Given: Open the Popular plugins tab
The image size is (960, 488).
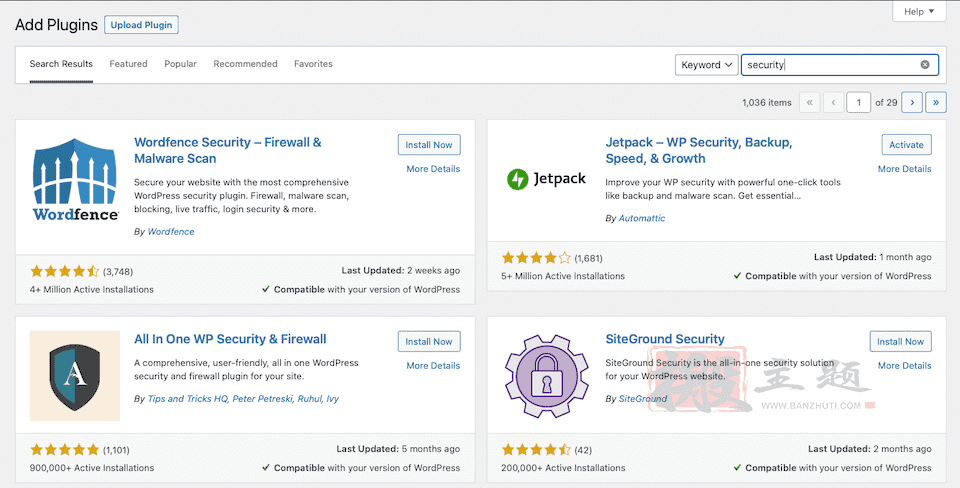Looking at the screenshot, I should click(181, 64).
